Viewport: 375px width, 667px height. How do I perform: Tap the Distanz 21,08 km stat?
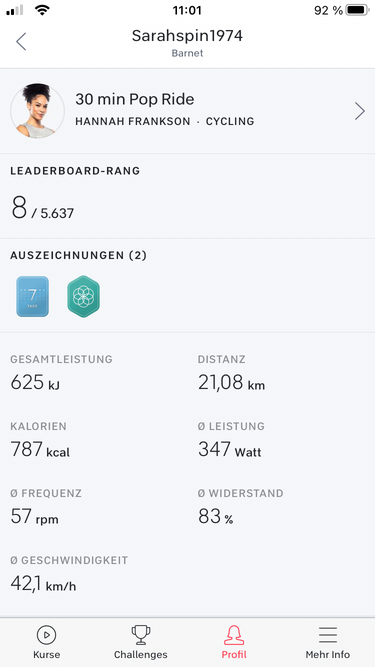231,373
